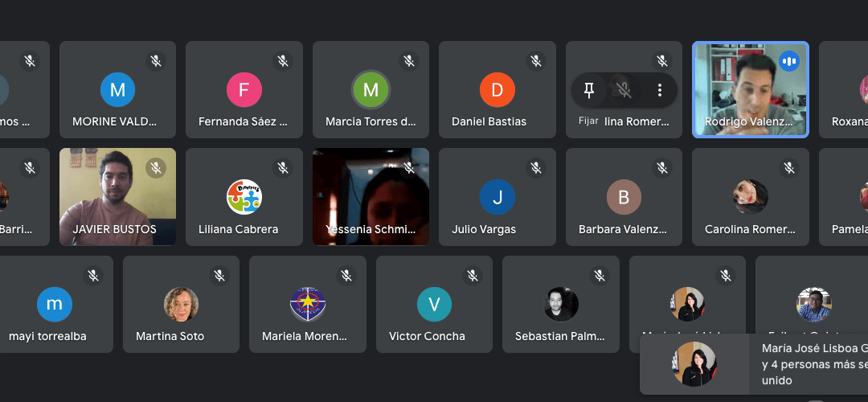Click the star-shield avatar of Mariela Moren
Screen dimensions: 868x402
(307, 304)
